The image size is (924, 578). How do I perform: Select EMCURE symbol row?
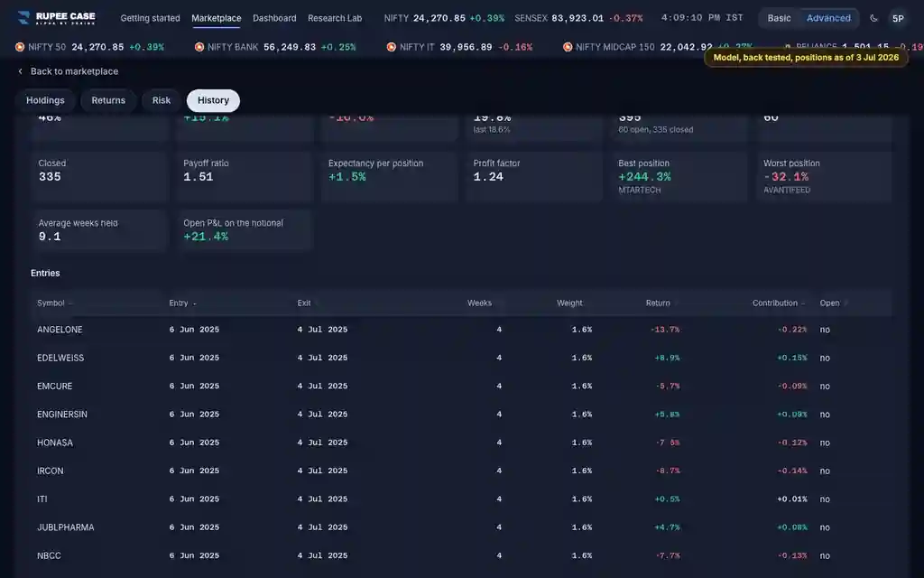(461, 387)
